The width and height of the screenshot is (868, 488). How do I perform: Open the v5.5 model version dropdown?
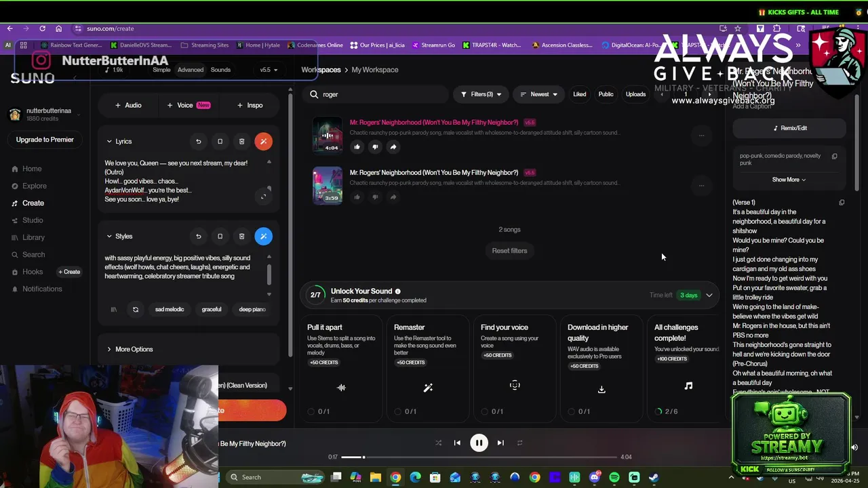pos(268,70)
